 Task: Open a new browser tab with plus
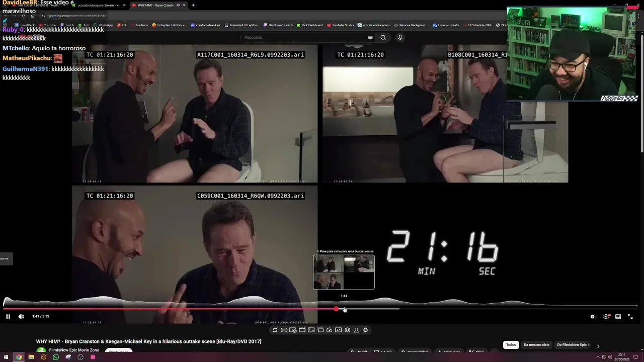point(193,5)
